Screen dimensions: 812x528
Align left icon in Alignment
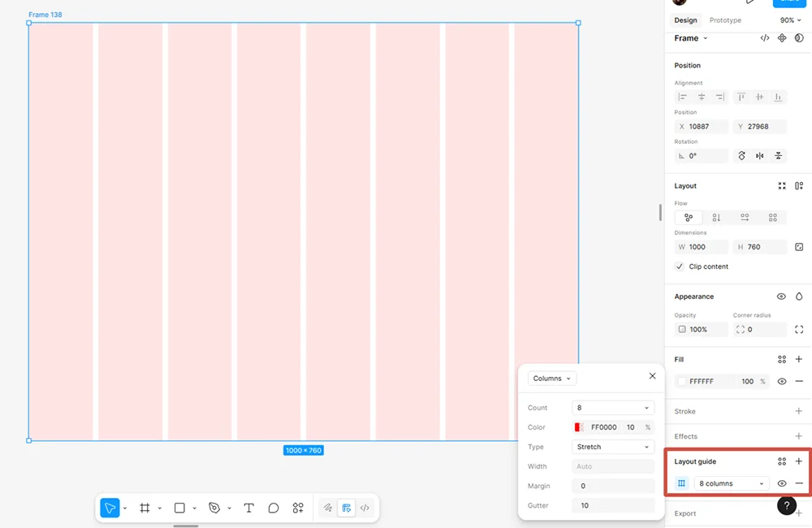coord(683,97)
